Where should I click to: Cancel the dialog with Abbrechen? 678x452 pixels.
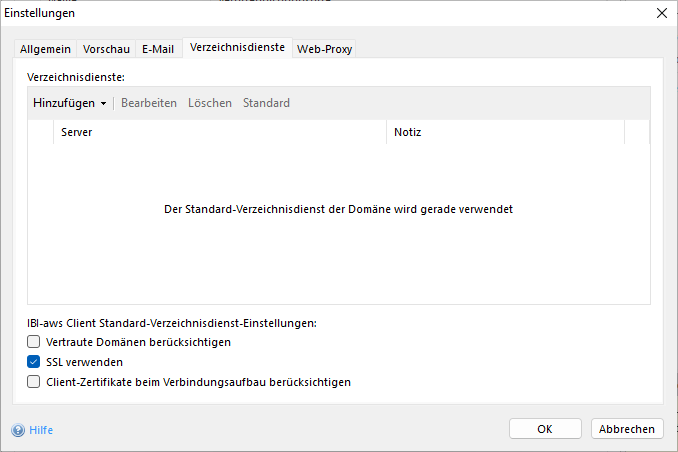click(x=627, y=429)
